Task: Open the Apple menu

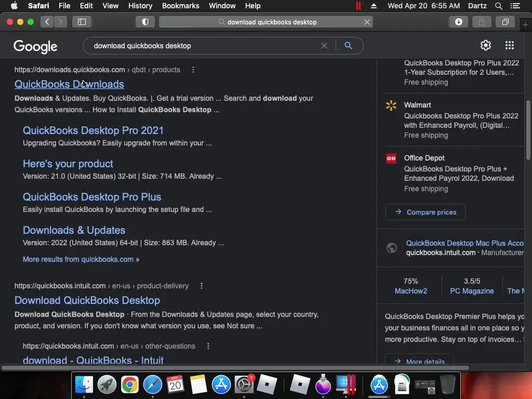Action: 14,6
